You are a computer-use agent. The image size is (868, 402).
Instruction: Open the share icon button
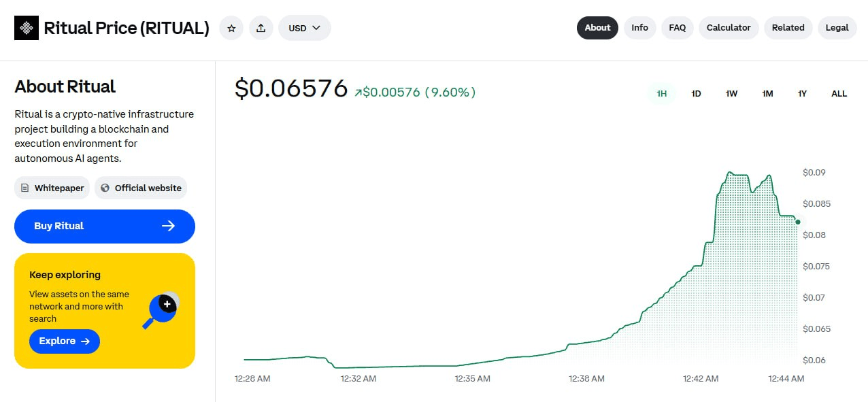coord(261,28)
